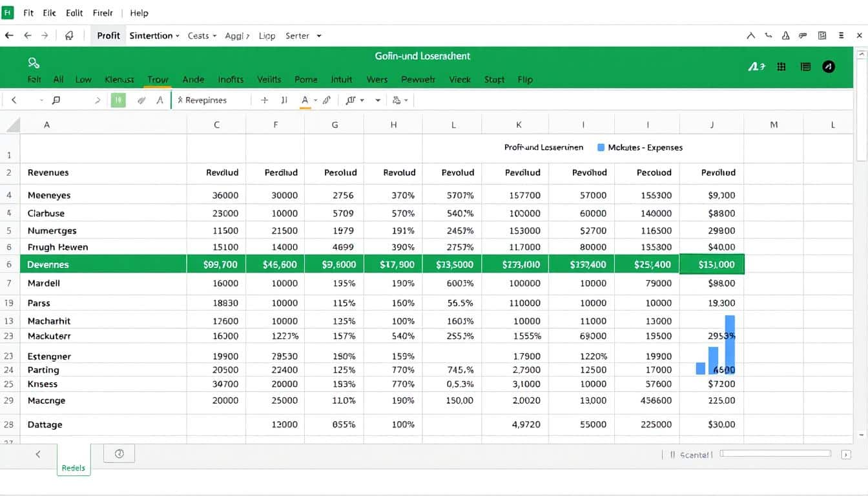Click the horizontal scrollbar track at bottom

pyautogui.click(x=775, y=454)
